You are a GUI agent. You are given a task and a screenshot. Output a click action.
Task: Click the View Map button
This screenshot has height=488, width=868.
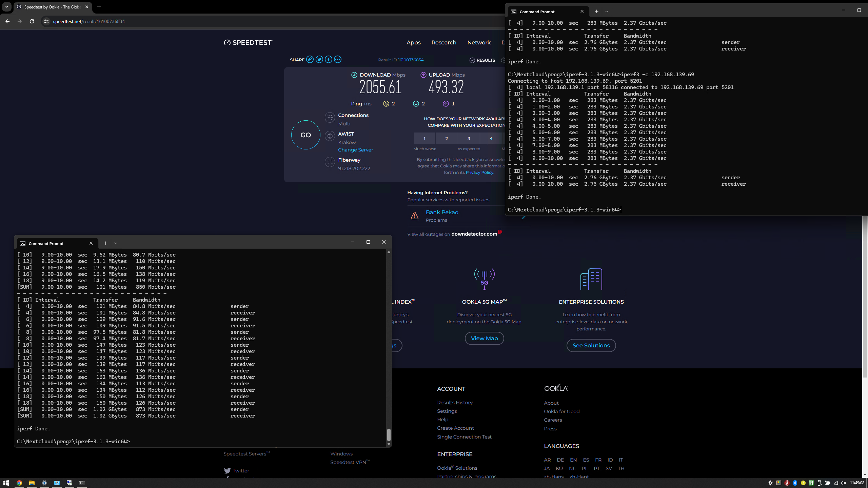click(484, 338)
